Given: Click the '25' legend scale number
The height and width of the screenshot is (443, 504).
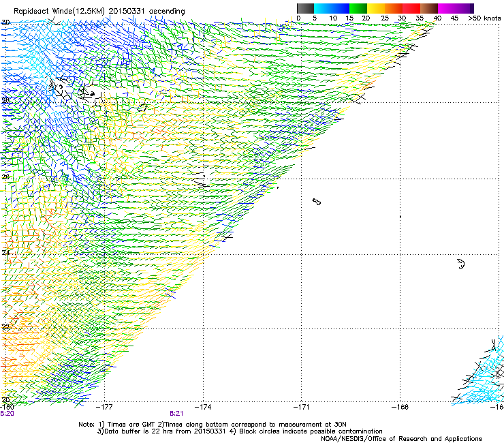Looking at the screenshot, I should (x=385, y=18).
